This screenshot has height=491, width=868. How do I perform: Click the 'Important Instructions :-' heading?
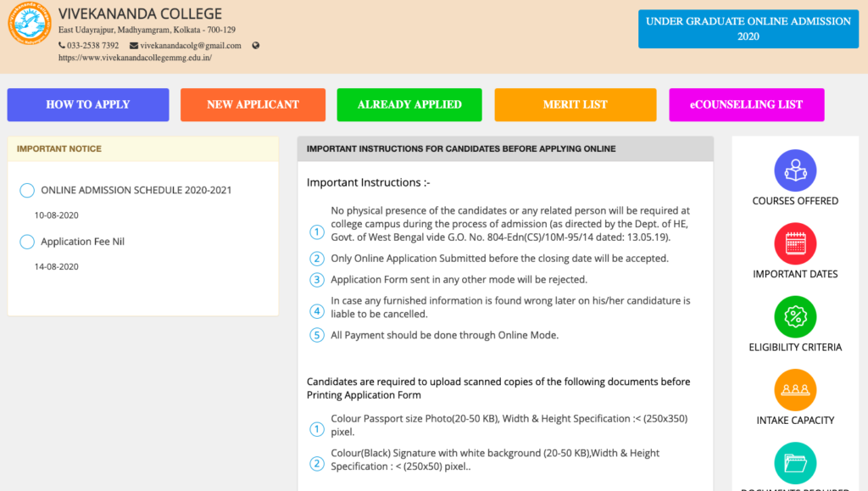368,182
